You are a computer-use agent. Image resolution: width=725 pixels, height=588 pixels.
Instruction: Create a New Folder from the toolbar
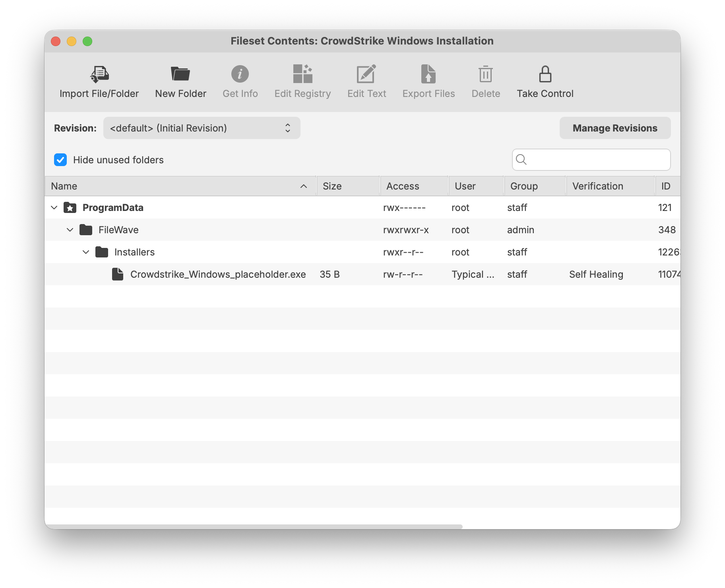coord(180,74)
